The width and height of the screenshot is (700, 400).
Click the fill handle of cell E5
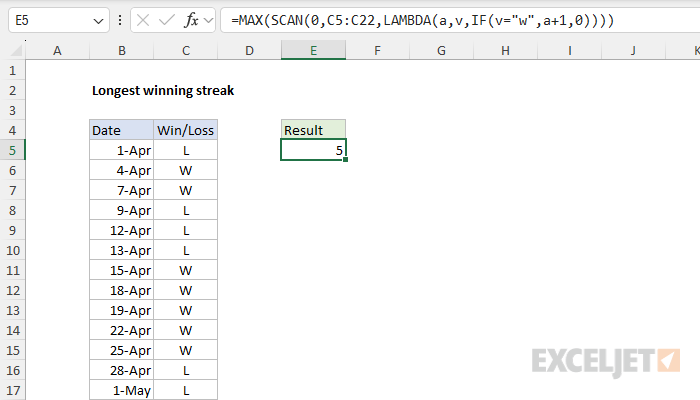coord(346,159)
